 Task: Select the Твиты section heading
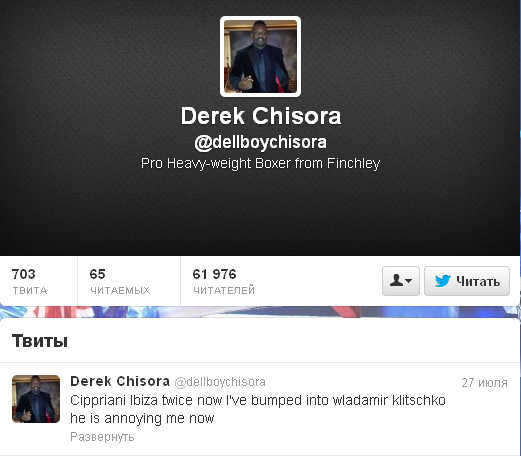[40, 341]
